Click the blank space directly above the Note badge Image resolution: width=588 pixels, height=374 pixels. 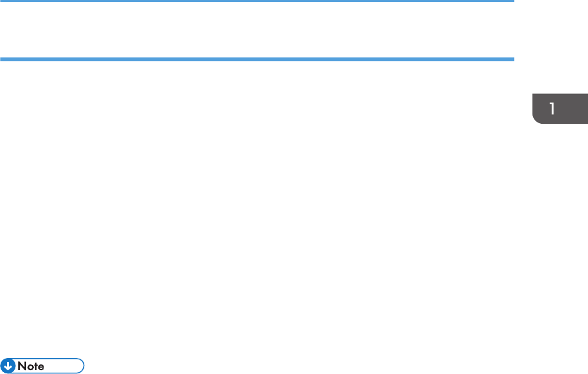42,347
